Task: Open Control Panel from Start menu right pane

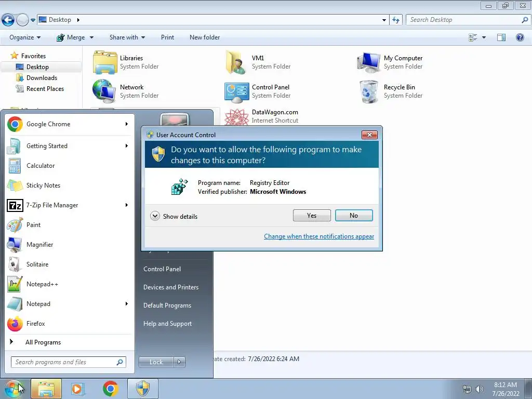Action: pos(162,269)
